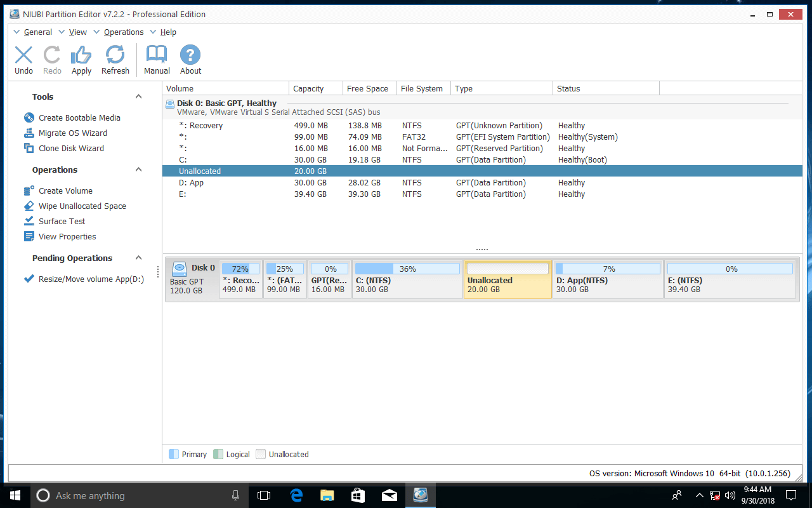Viewport: 812px width, 508px height.
Task: Select the Recovery partition row
Action: (482, 126)
